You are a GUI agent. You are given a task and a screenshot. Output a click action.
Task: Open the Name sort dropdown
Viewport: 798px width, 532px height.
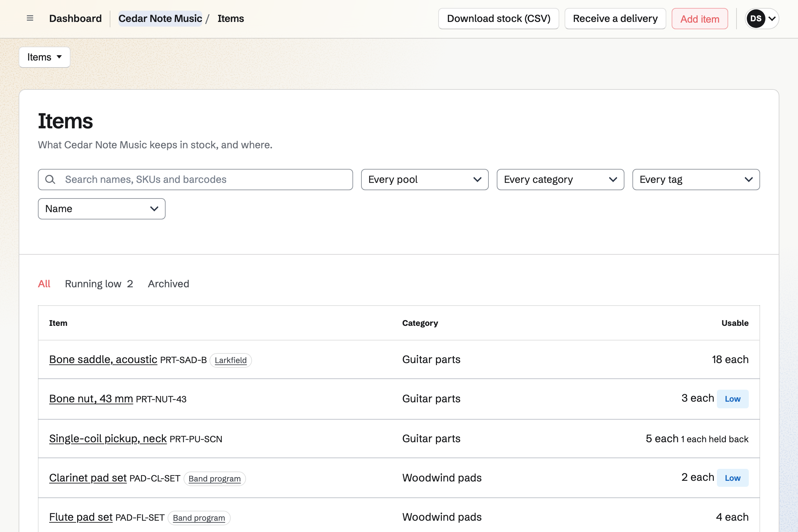pos(101,209)
